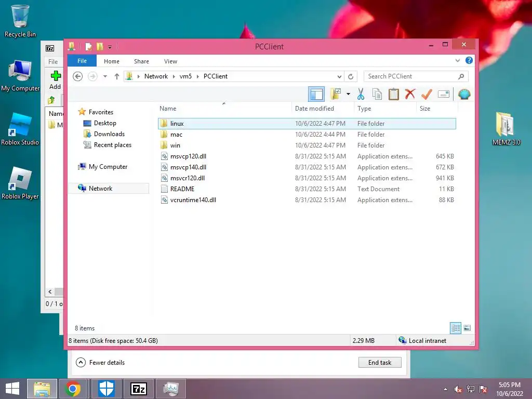The image size is (532, 399).
Task: Open the blue Help question mark
Action: [469, 60]
